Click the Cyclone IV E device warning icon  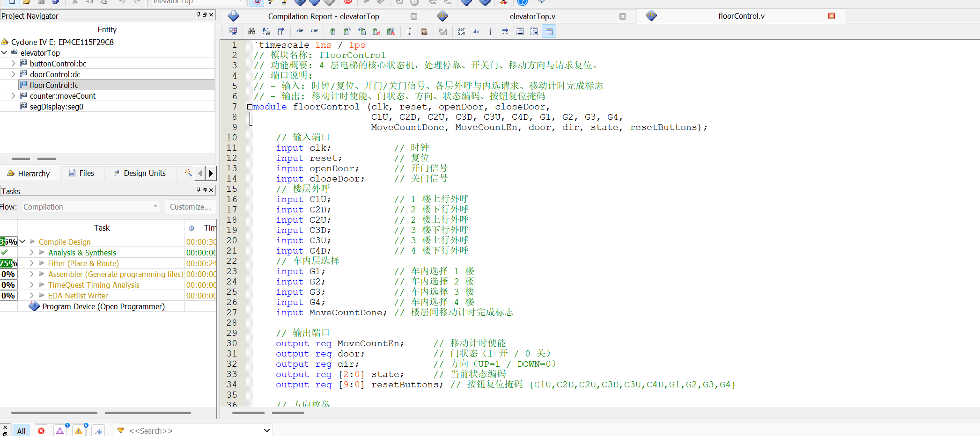(x=5, y=42)
